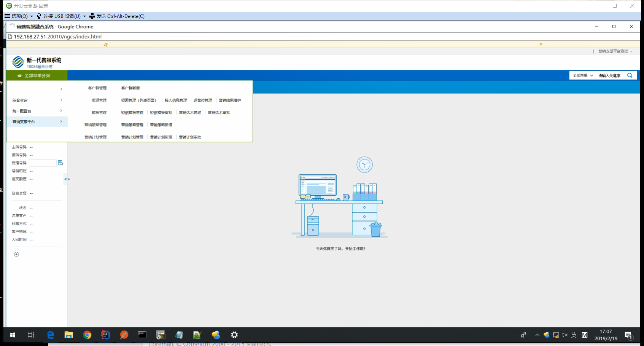
Task: Open the Action Center notifications icon
Action: point(628,335)
